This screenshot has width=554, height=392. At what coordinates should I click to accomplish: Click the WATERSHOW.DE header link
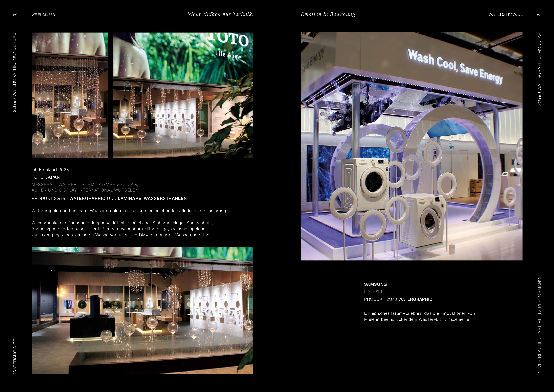click(506, 15)
